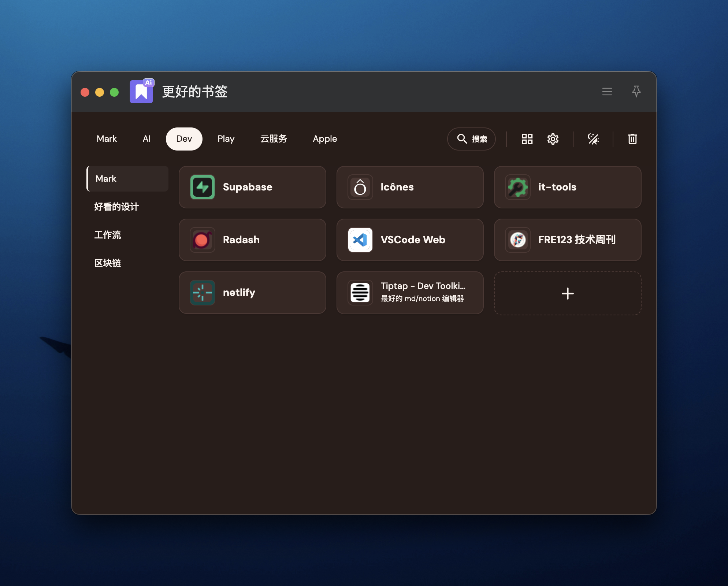Click the netlify bookmark
Viewport: 728px width, 586px height.
pyautogui.click(x=252, y=293)
